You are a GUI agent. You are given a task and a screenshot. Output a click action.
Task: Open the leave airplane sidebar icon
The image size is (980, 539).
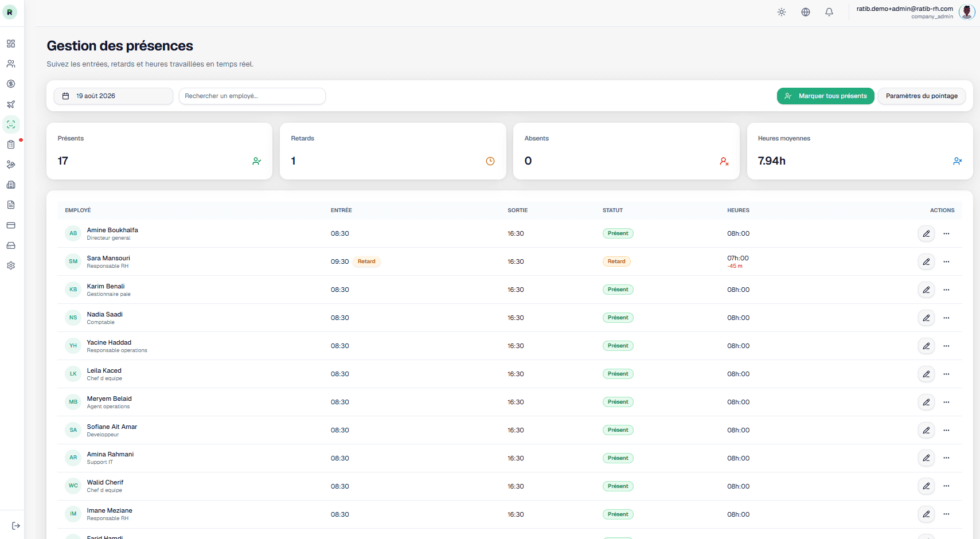tap(11, 104)
